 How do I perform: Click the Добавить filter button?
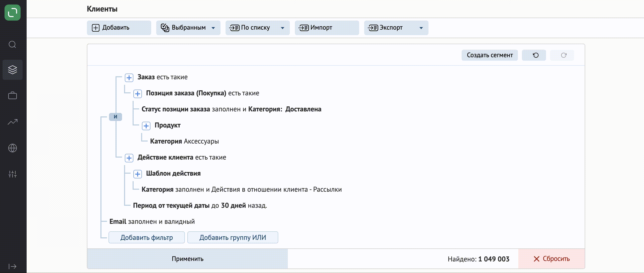pos(146,237)
